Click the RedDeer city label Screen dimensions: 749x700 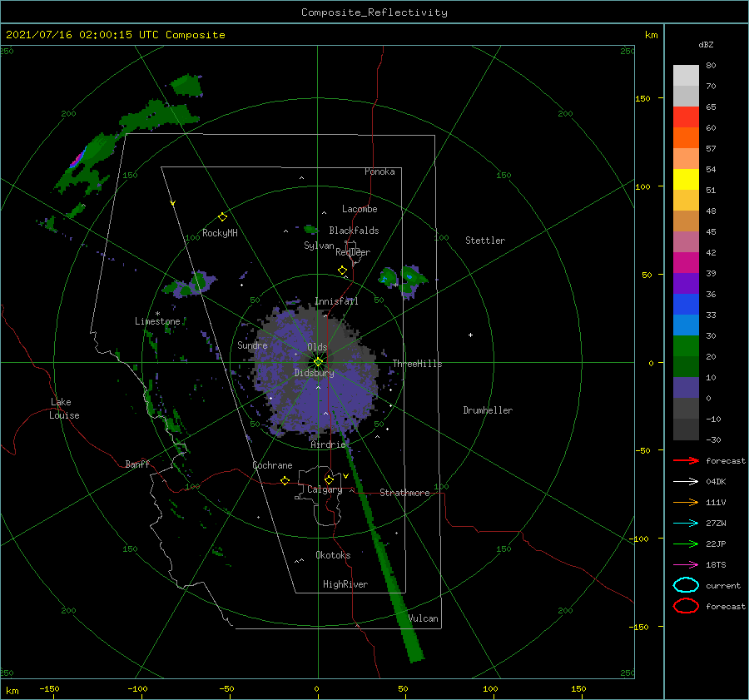pyautogui.click(x=353, y=252)
